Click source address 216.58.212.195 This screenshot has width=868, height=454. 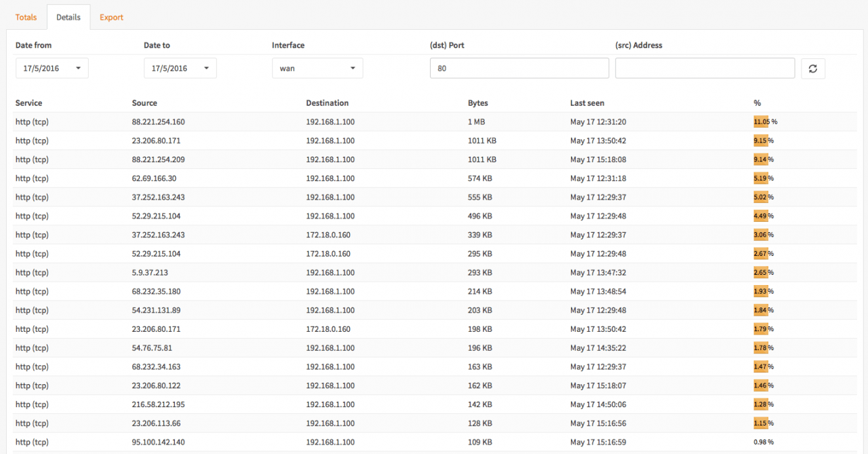click(x=158, y=404)
